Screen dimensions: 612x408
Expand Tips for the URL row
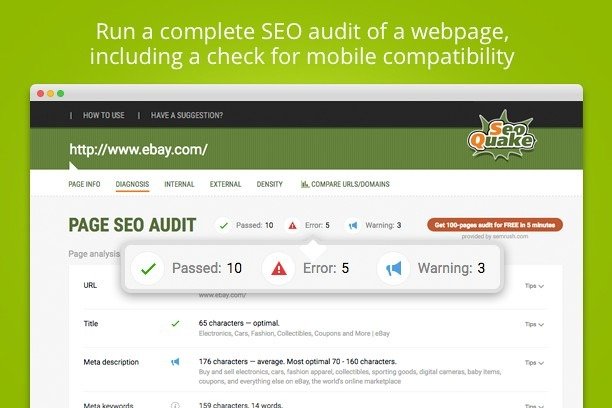pos(534,286)
